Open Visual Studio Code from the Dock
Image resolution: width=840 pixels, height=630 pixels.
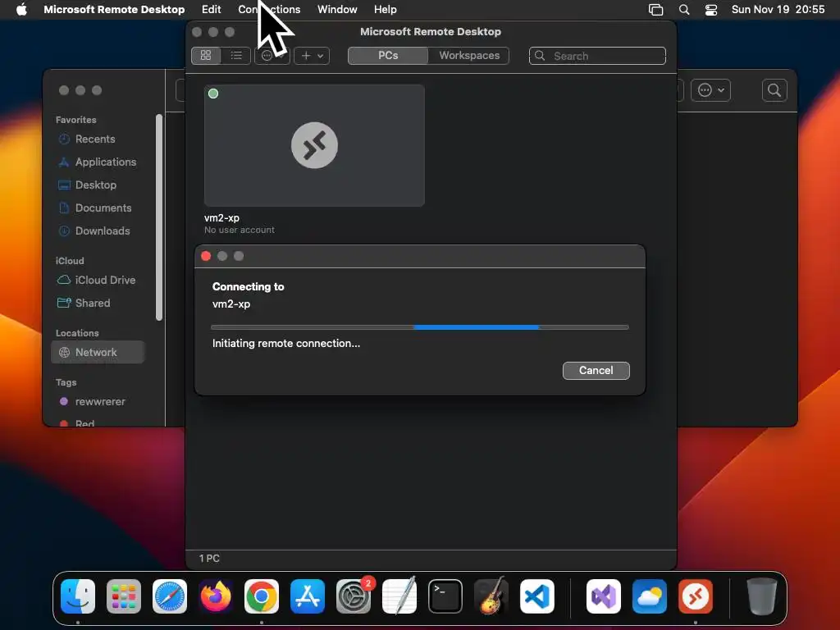click(x=537, y=596)
